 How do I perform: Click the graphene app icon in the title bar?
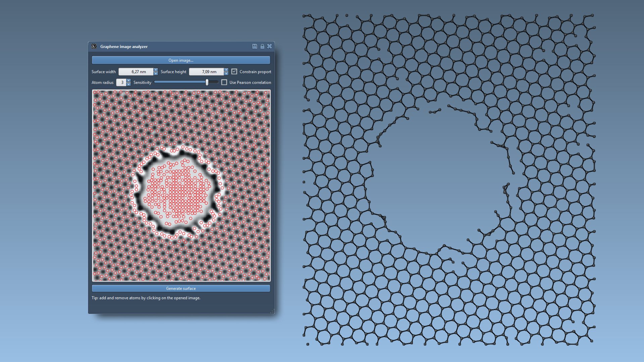pos(94,46)
